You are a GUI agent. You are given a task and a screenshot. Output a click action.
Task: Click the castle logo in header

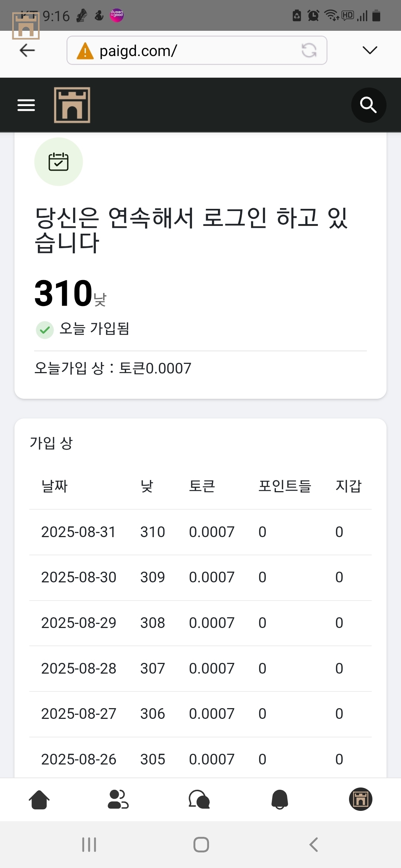[72, 105]
